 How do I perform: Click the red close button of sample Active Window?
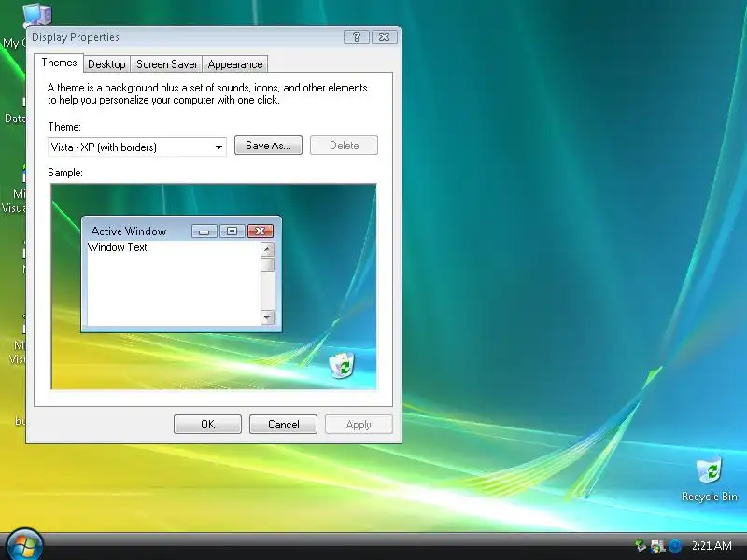tap(261, 231)
